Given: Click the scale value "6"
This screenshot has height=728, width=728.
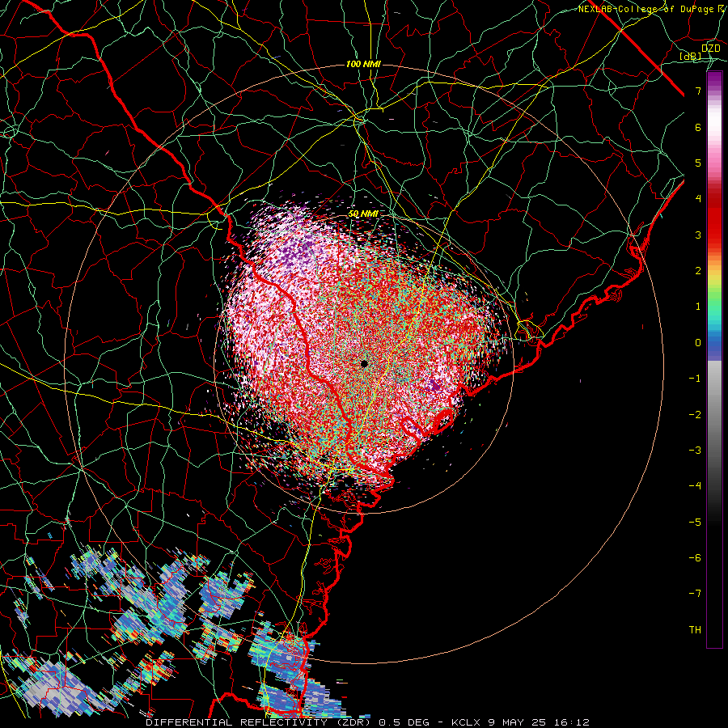Looking at the screenshot, I should tap(698, 127).
